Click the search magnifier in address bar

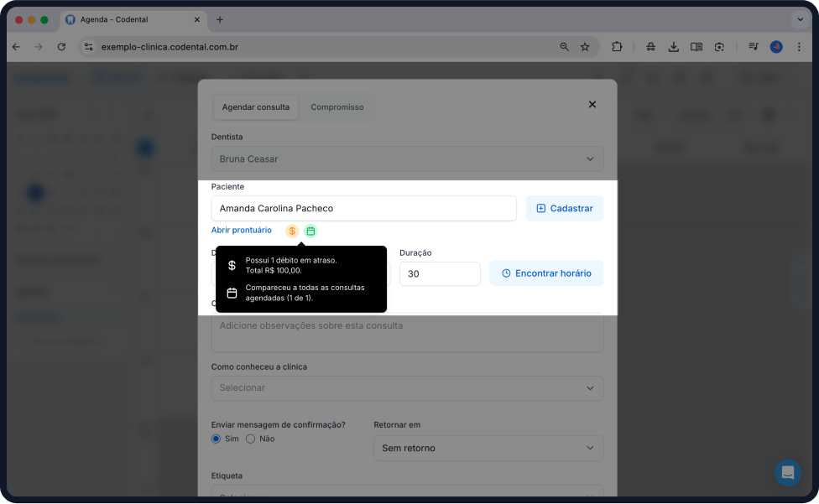(x=565, y=47)
